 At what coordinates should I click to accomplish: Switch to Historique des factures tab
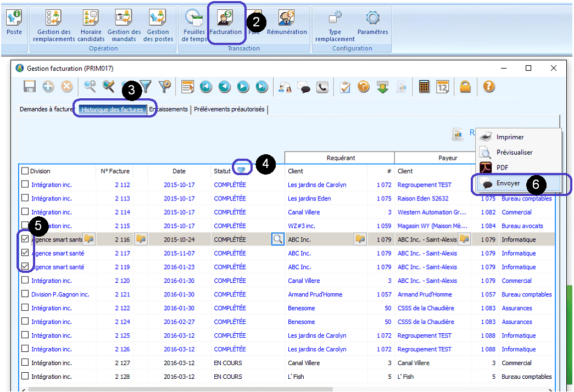tap(112, 109)
